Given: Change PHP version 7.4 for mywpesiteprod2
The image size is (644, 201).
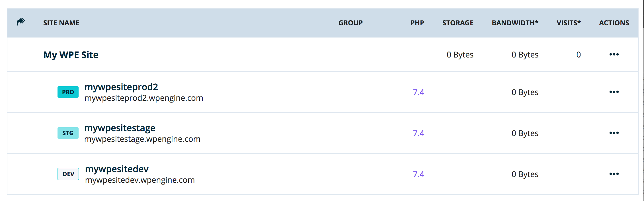Looking at the screenshot, I should click(x=419, y=92).
